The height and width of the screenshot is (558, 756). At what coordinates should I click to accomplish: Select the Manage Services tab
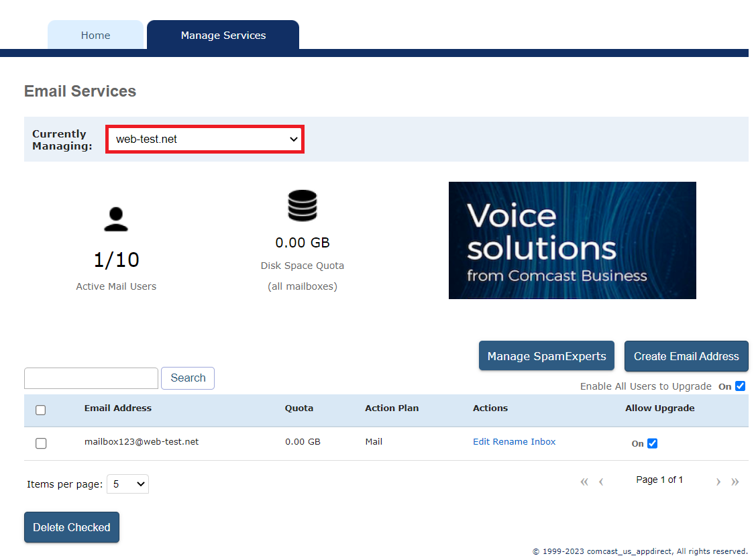[223, 35]
